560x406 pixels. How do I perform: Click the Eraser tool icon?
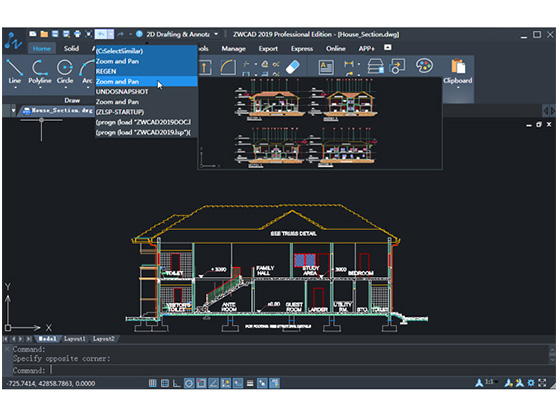[x=292, y=67]
